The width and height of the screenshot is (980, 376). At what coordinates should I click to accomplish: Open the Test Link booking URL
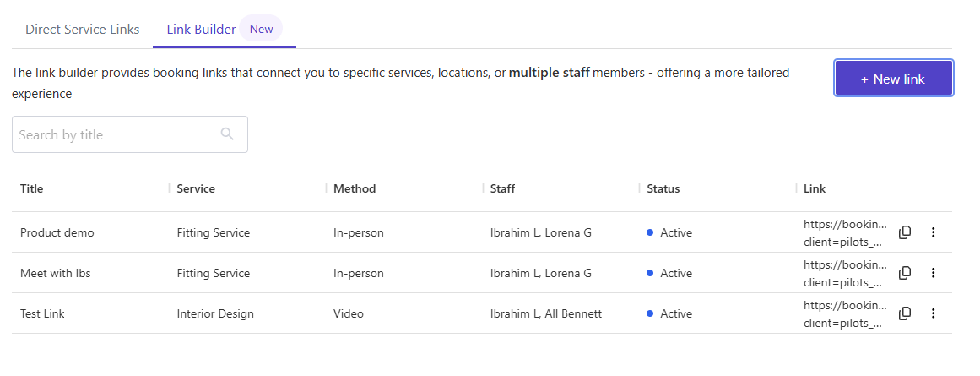[845, 313]
